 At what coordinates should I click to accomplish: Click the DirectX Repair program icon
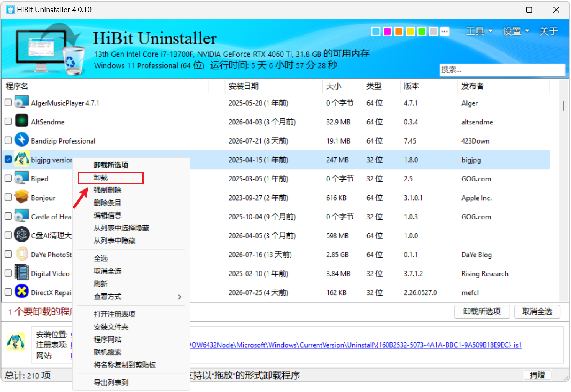pyautogui.click(x=21, y=292)
